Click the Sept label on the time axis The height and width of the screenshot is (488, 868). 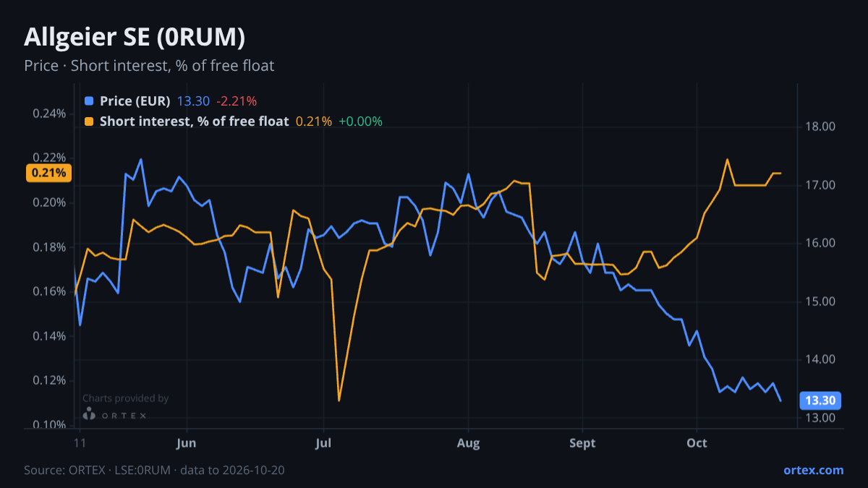point(582,442)
